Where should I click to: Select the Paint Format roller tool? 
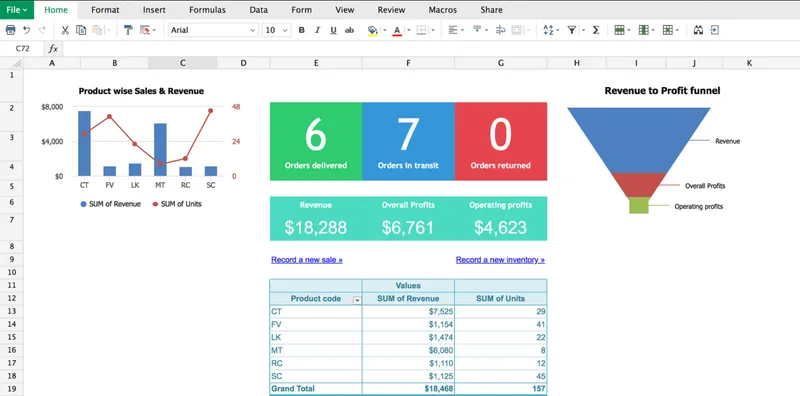pyautogui.click(x=128, y=30)
